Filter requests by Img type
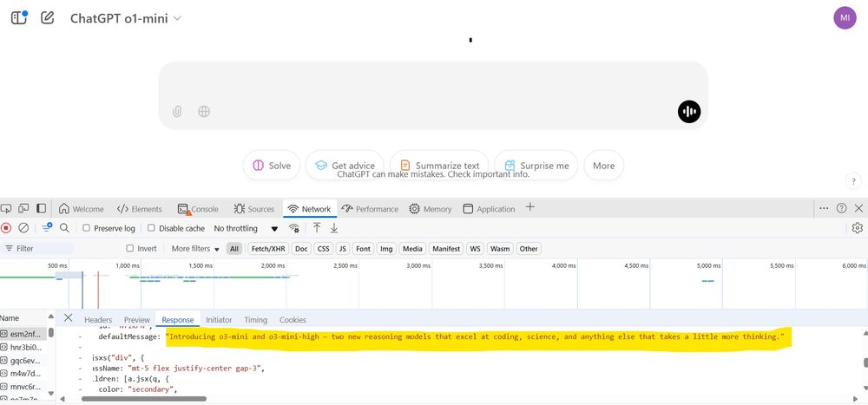868x405 pixels. (x=386, y=248)
